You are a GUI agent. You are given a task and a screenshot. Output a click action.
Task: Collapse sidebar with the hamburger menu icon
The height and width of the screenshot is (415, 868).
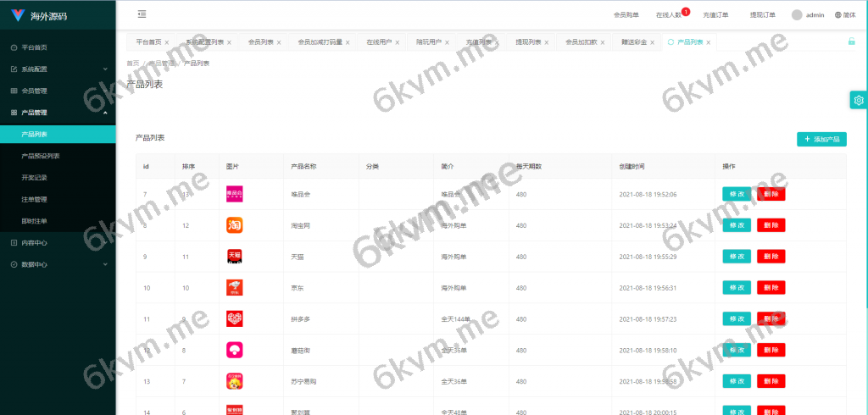point(142,14)
